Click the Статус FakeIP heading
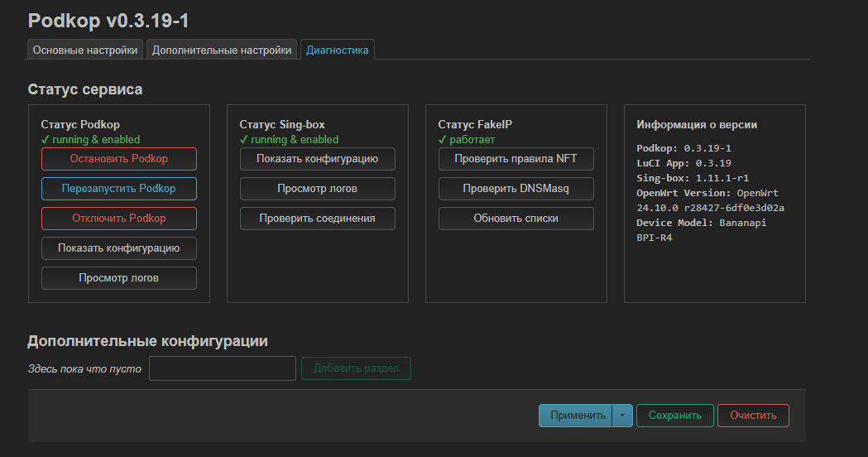Viewport: 868px width, 457px height. tap(476, 125)
